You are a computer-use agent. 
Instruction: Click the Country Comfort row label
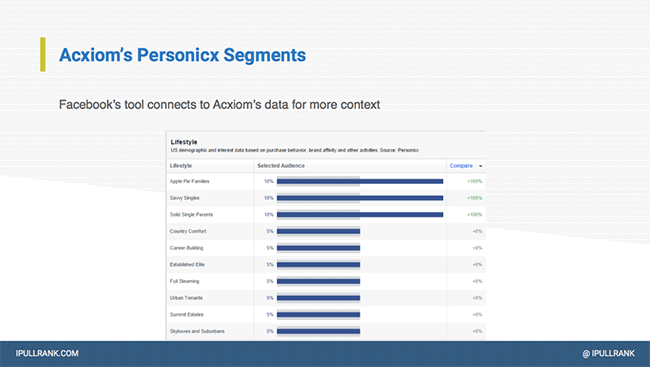[188, 231]
